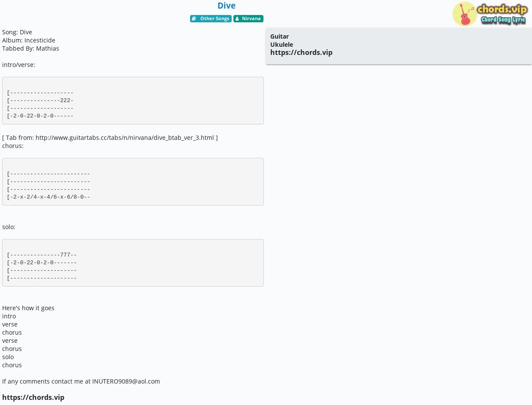Click the tab line containing 222
The image size is (532, 405).
click(x=40, y=100)
